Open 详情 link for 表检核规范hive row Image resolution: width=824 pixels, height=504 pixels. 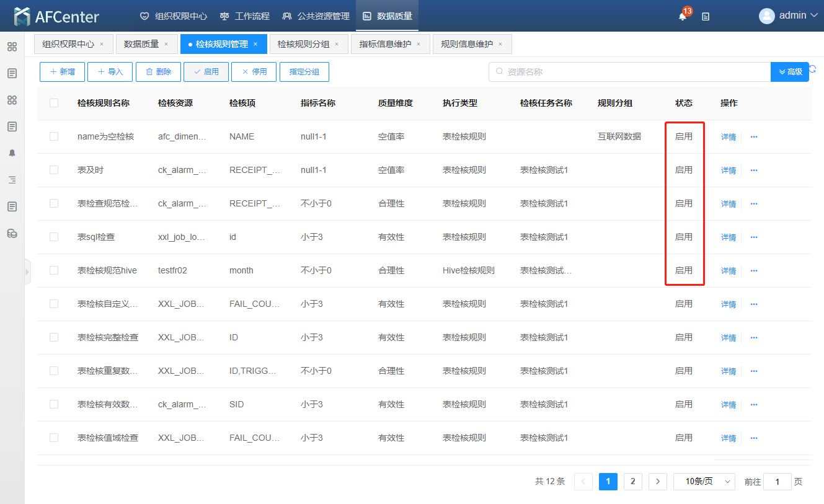(x=729, y=271)
